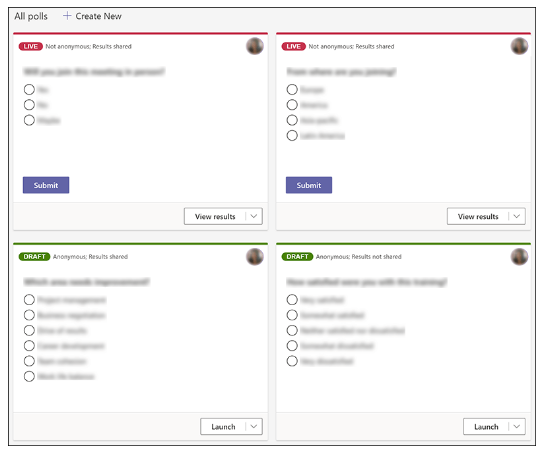Open avatar on first draft poll card

pyautogui.click(x=255, y=257)
